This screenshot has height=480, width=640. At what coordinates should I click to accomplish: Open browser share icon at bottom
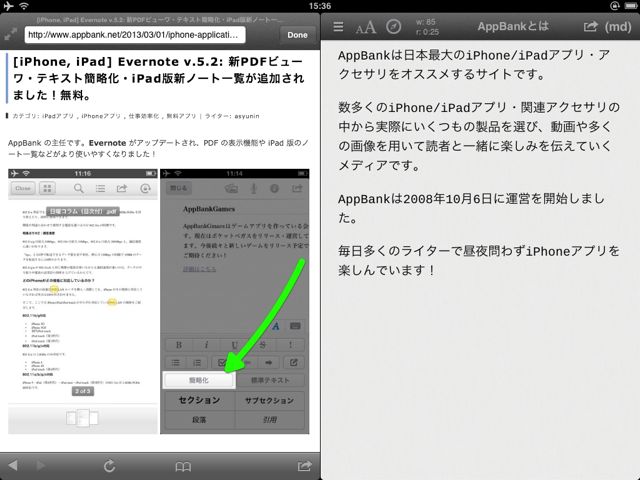point(304,465)
